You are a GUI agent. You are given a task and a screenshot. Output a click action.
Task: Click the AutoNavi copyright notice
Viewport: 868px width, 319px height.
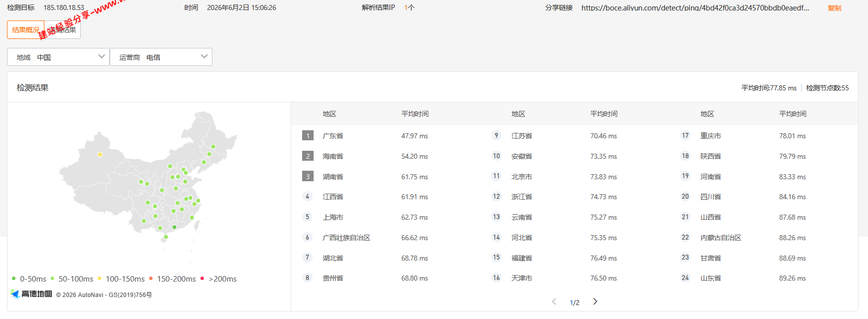(104, 295)
